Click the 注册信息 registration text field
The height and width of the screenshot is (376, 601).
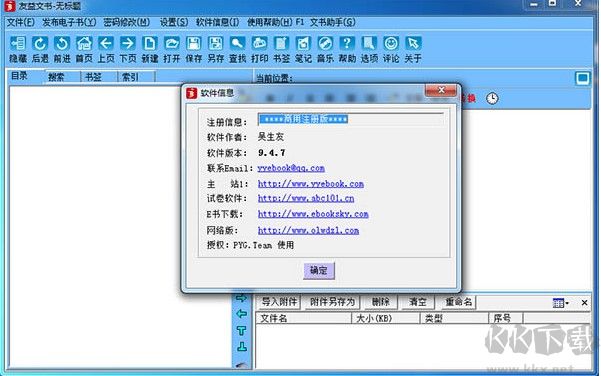coord(351,119)
